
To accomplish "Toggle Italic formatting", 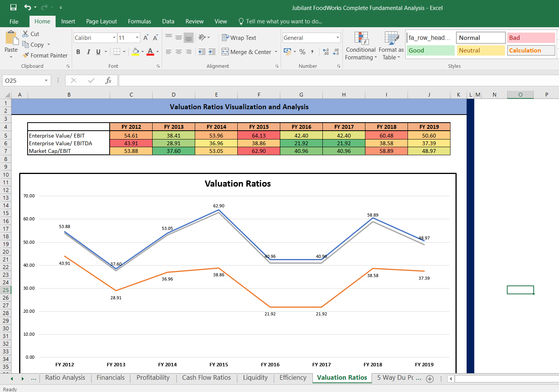I will point(89,52).
